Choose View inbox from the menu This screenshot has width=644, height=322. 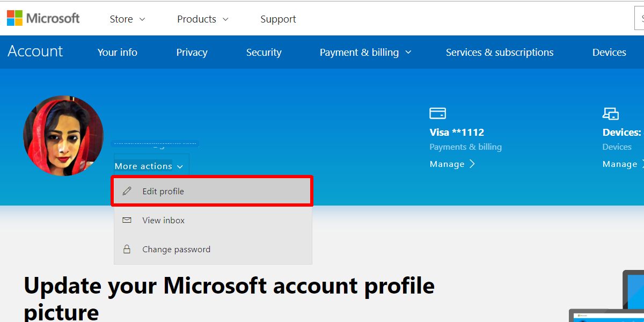tap(213, 220)
